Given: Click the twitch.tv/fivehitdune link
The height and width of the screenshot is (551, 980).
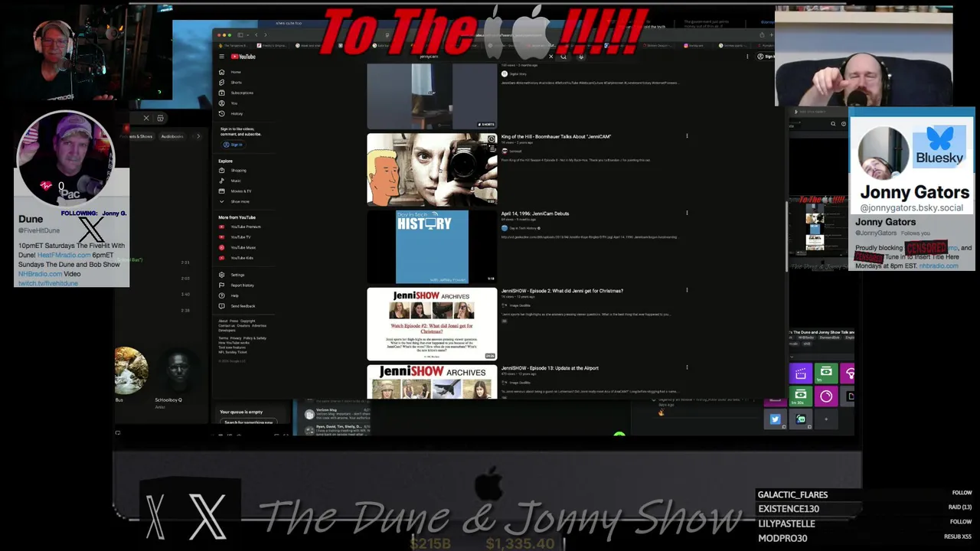Looking at the screenshot, I should click(x=48, y=283).
